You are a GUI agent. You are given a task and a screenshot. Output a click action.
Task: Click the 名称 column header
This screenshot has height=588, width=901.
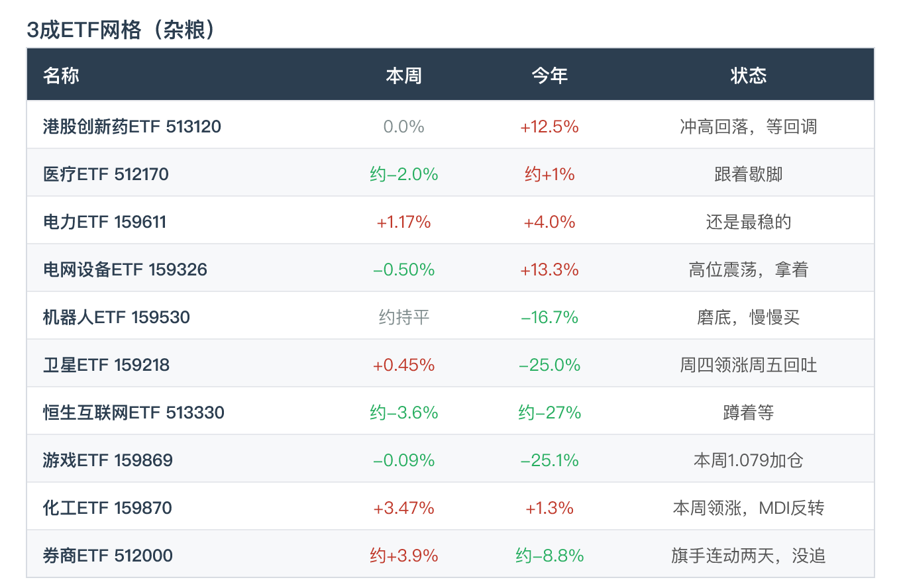point(61,75)
